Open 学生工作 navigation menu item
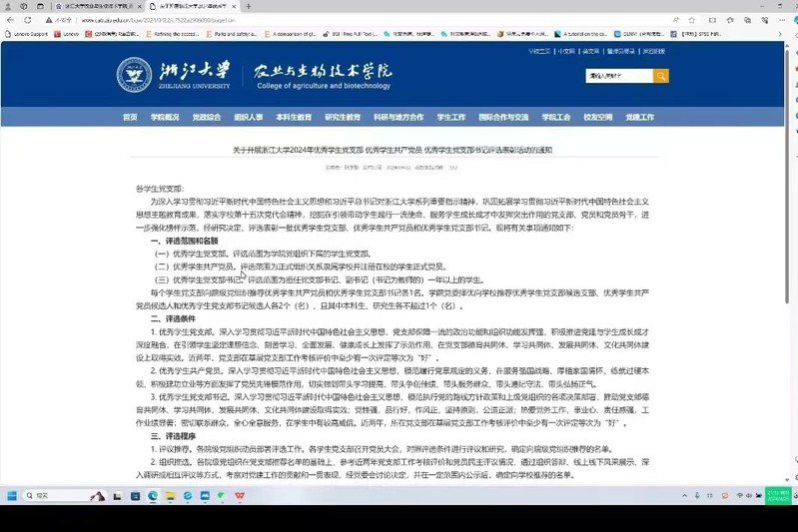The height and width of the screenshot is (532, 798). pyautogui.click(x=451, y=117)
